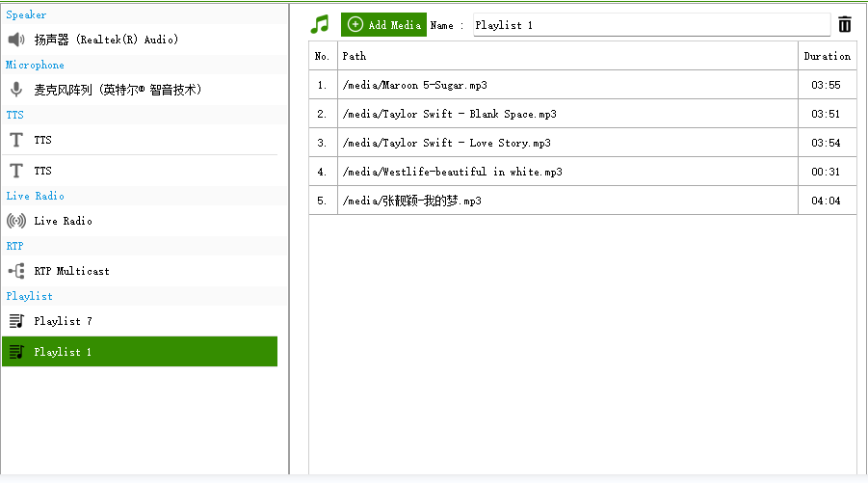The image size is (868, 483).
Task: Select the Maroon 5-Sugar.mp3 row
Action: pyautogui.click(x=582, y=85)
